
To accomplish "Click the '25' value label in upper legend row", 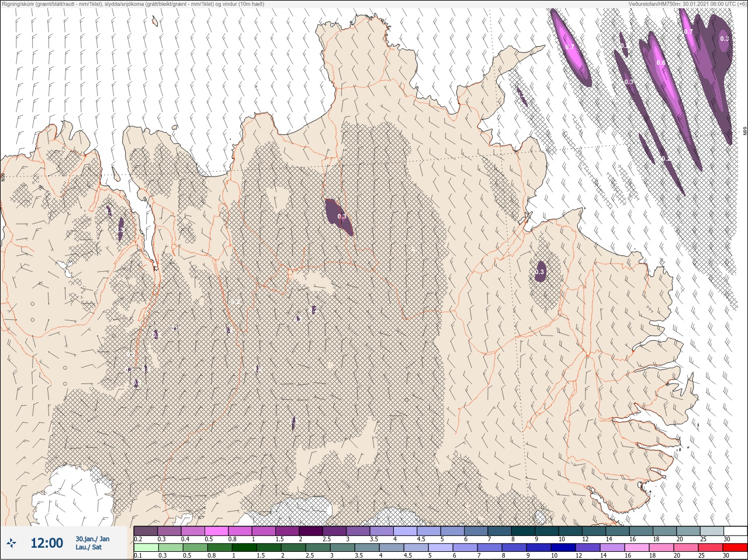I will coord(703,539).
